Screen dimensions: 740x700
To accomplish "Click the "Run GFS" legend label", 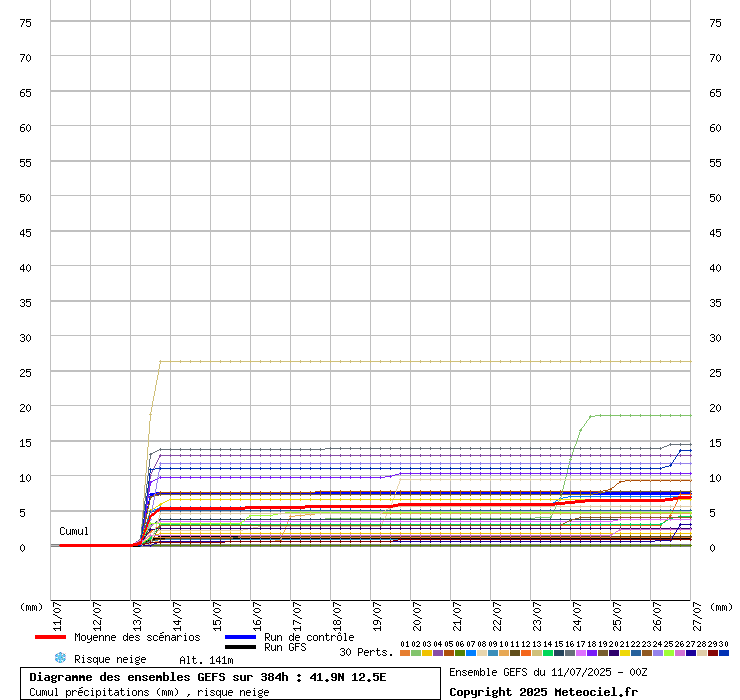I will point(285,647).
